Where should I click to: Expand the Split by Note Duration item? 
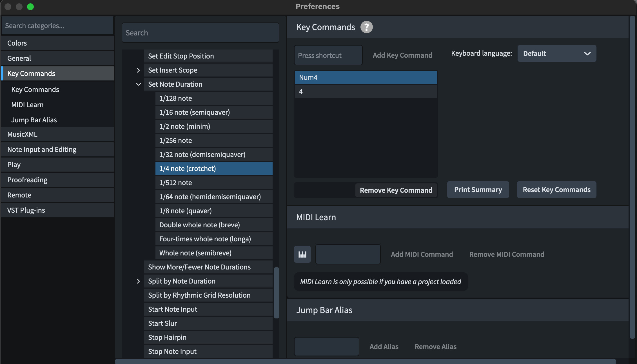138,281
